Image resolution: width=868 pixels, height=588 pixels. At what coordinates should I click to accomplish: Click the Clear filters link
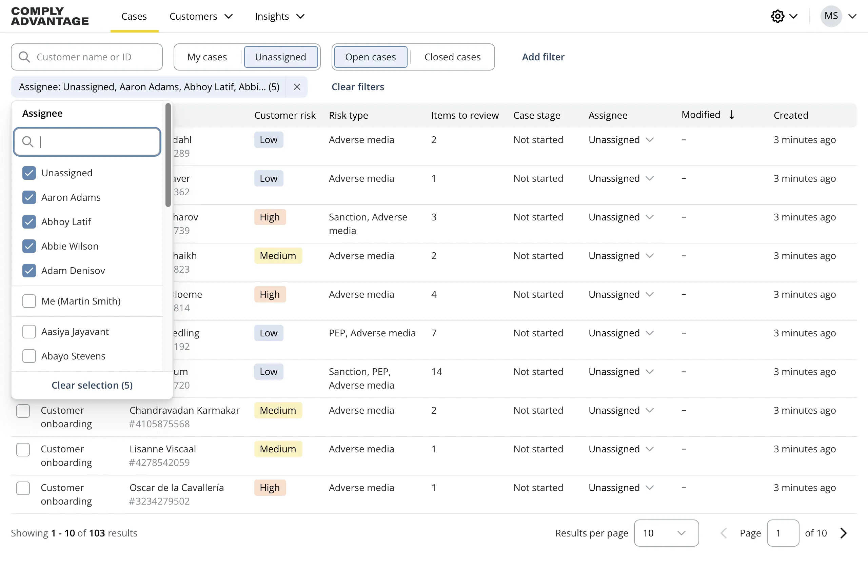tap(357, 87)
